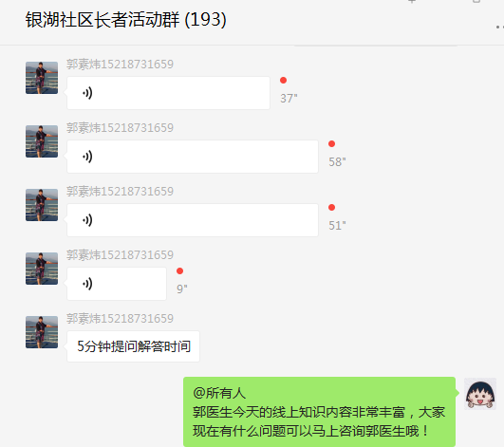Image resolution: width=504 pixels, height=447 pixels.
Task: Play the 51-second voice message
Action: coord(193,220)
